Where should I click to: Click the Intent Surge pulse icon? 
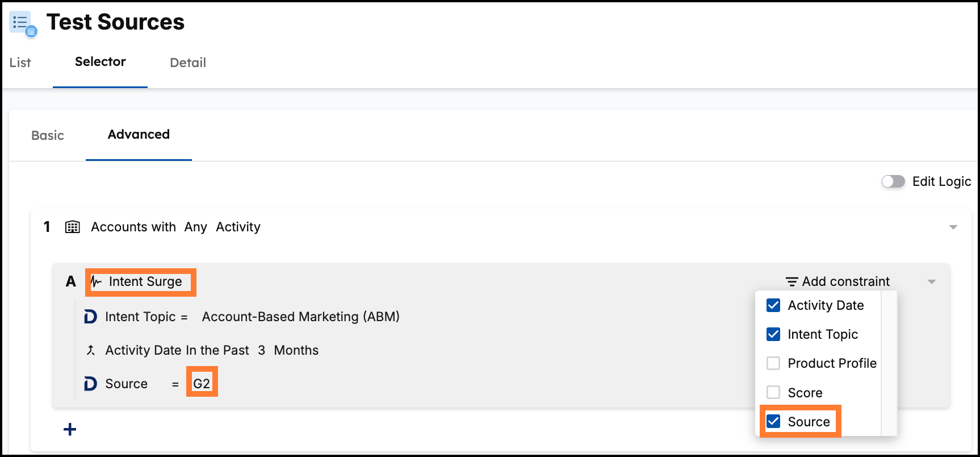tap(97, 282)
